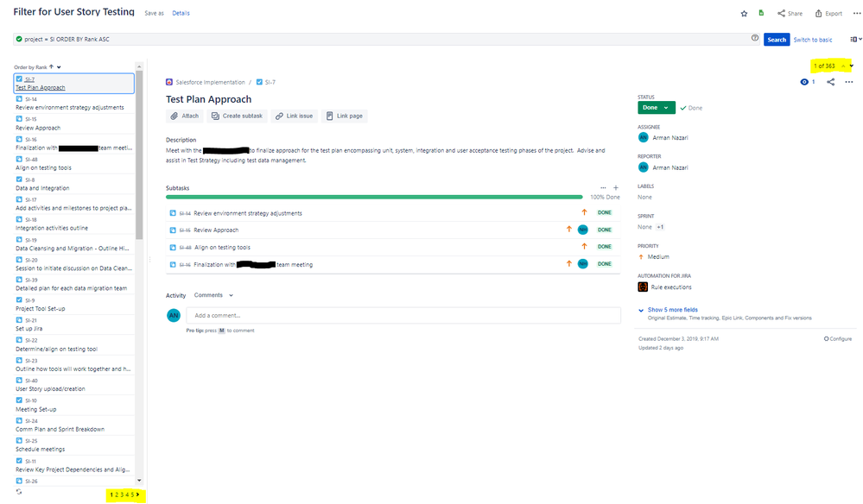Screen dimensions: 863x504
Task: Click the Share button in the filter header
Action: click(790, 13)
